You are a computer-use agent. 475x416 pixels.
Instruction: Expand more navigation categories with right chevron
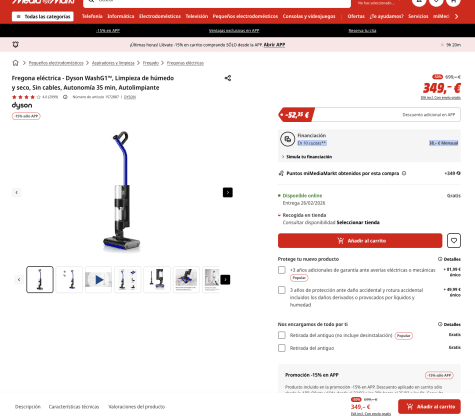456,16
